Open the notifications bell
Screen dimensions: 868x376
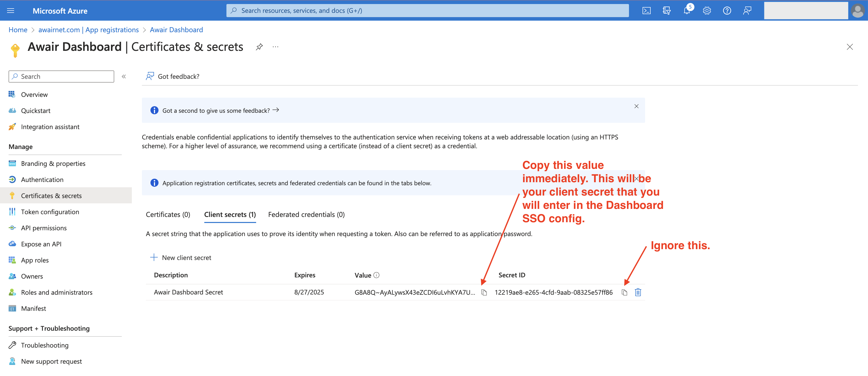click(x=687, y=11)
